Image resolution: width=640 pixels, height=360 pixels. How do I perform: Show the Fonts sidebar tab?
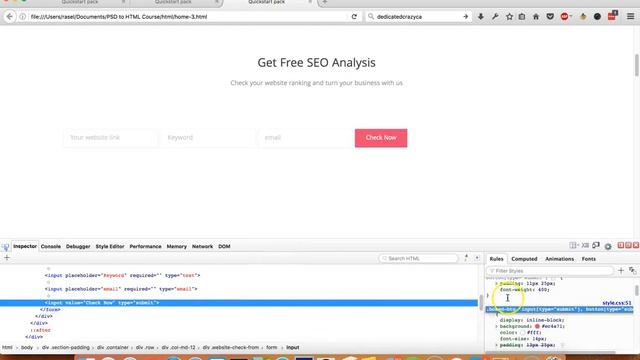point(589,259)
